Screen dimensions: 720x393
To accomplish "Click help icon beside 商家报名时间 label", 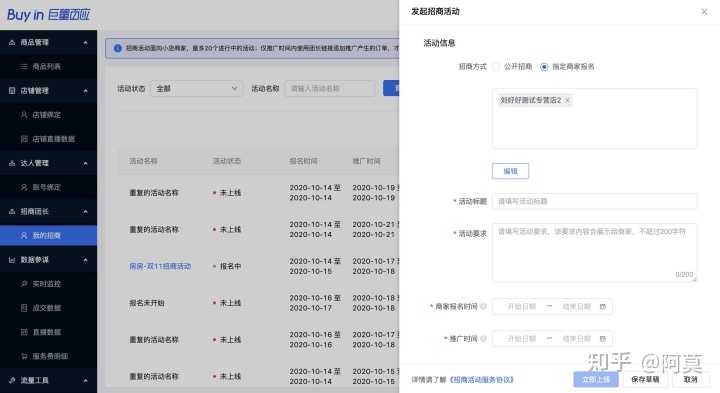I will (x=483, y=306).
